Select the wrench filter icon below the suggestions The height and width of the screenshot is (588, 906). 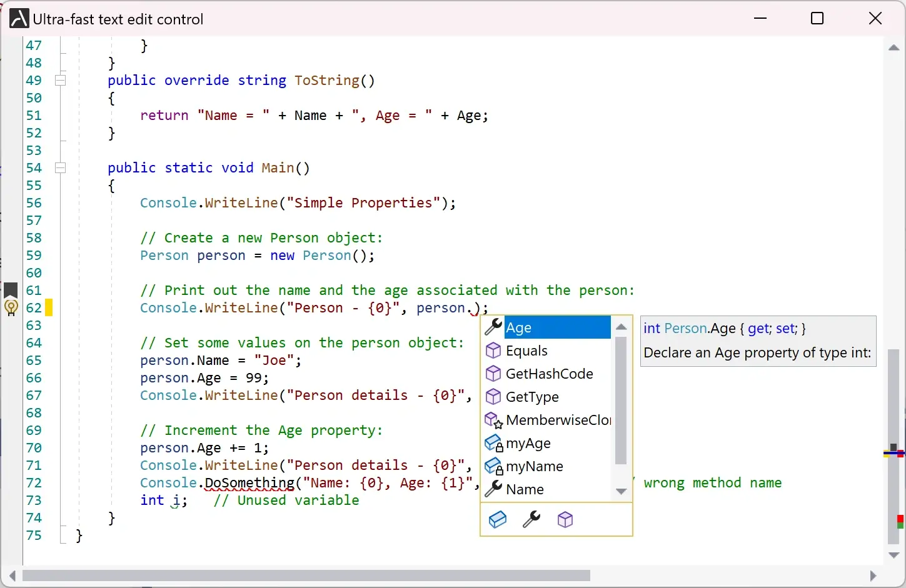pos(531,519)
